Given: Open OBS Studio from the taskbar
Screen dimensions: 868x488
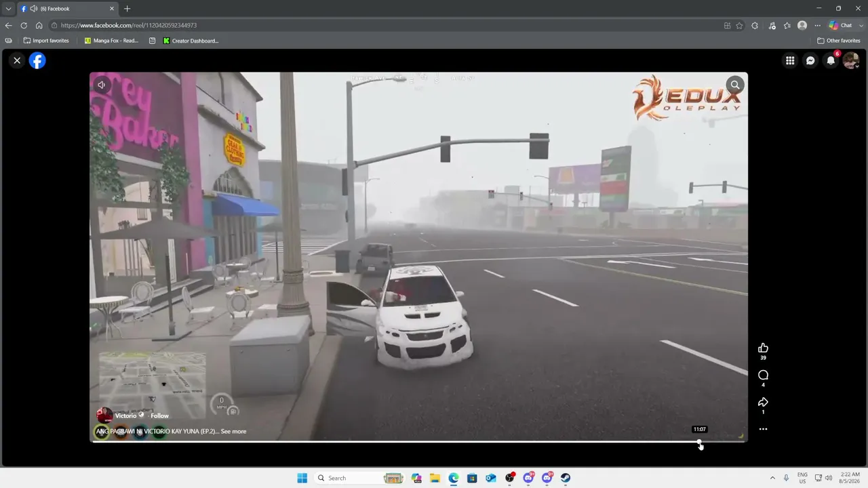Looking at the screenshot, I should 510,478.
